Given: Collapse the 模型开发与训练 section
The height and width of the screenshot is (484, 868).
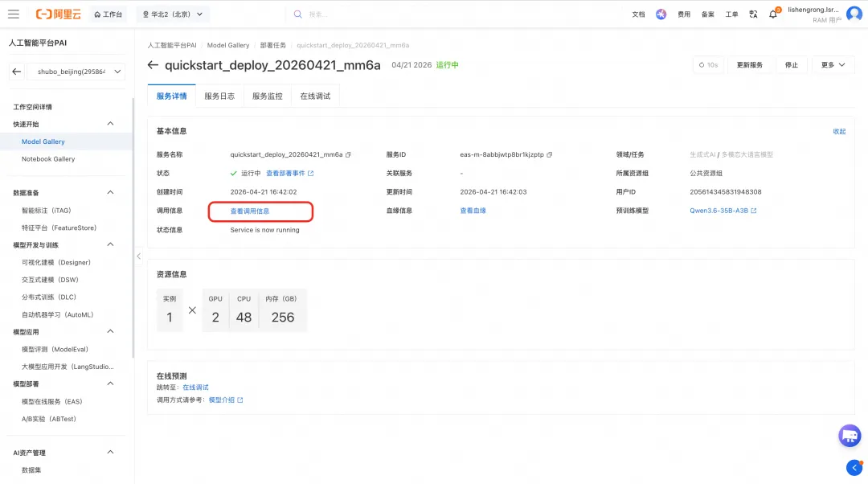Looking at the screenshot, I should [110, 244].
